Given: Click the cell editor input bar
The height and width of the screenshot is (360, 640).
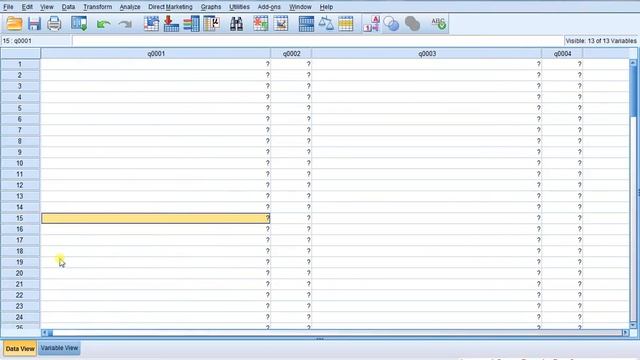Looking at the screenshot, I should coord(318,41).
